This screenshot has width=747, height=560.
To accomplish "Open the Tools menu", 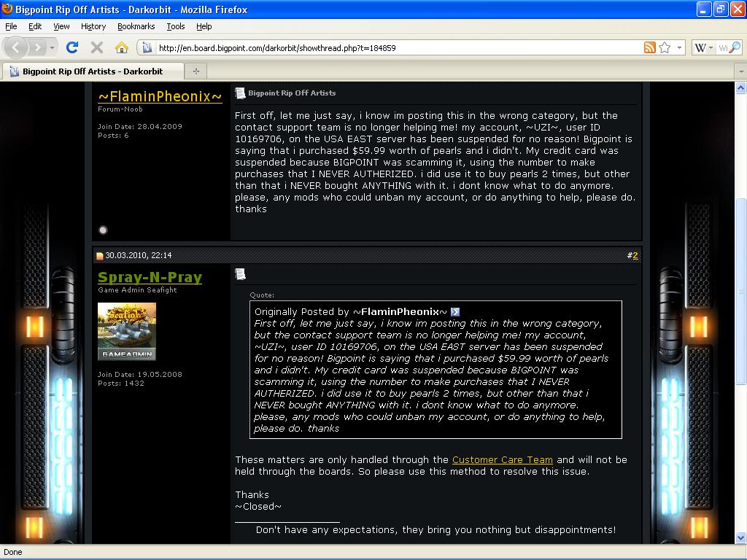I will pyautogui.click(x=175, y=26).
